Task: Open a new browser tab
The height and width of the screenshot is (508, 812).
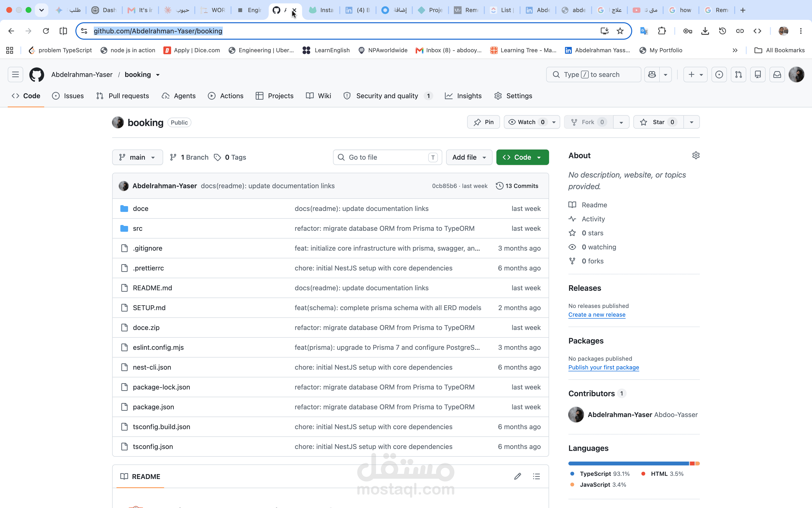Action: click(743, 10)
